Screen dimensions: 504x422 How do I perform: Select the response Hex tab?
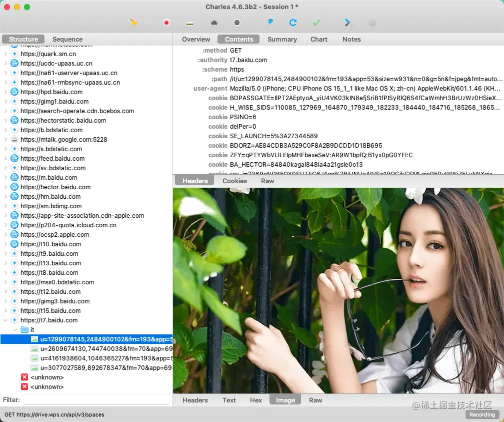click(256, 400)
